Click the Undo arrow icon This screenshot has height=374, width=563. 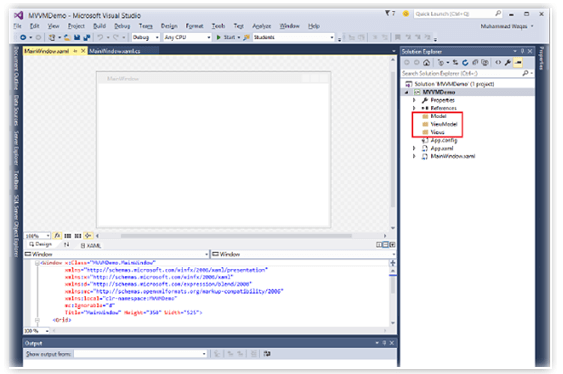(100, 37)
